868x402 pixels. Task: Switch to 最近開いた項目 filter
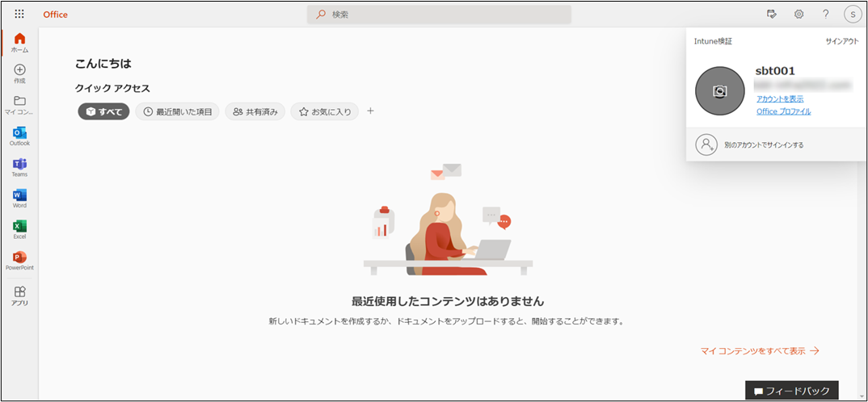coord(177,112)
